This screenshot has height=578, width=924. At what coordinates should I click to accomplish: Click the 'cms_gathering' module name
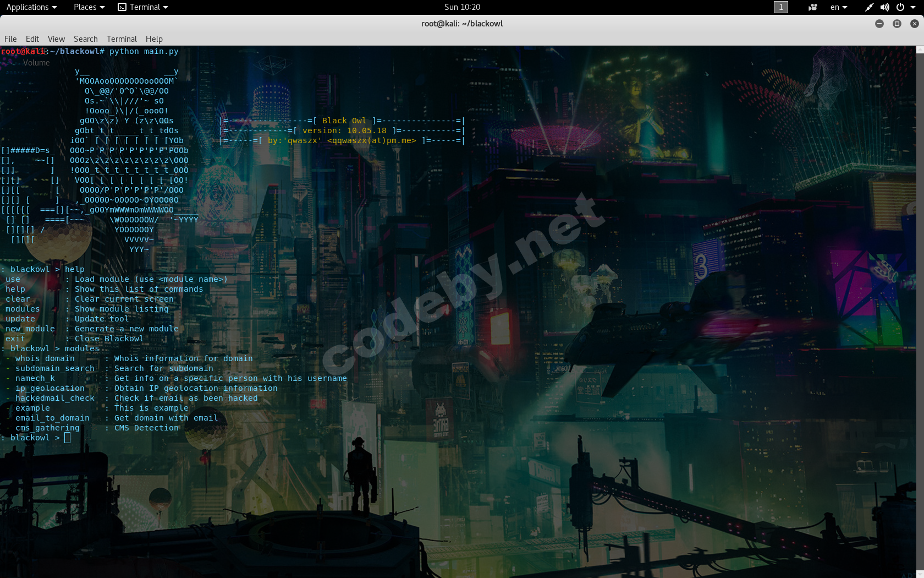coord(47,428)
